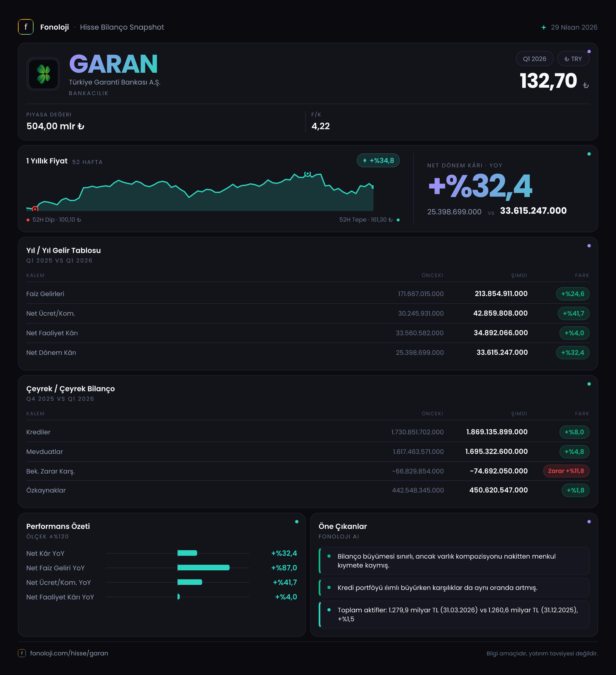Click the +%4,8 badge for Mevduatlar
The image size is (616, 675).
(x=574, y=452)
